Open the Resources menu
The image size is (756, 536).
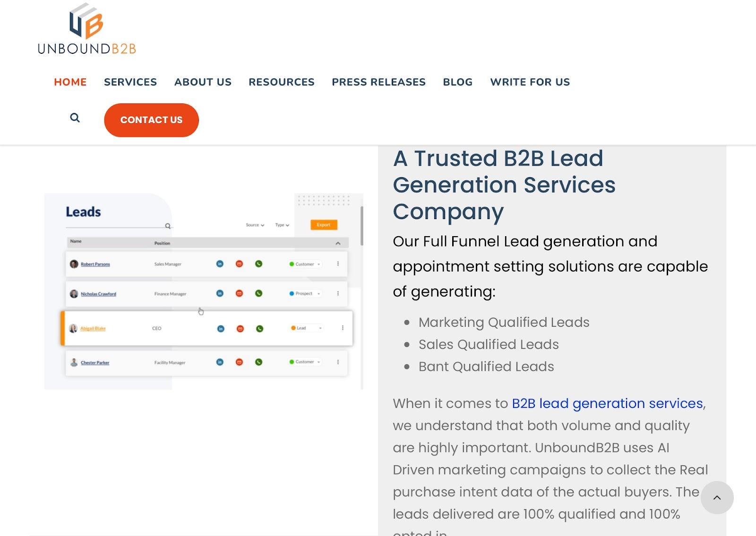282,82
